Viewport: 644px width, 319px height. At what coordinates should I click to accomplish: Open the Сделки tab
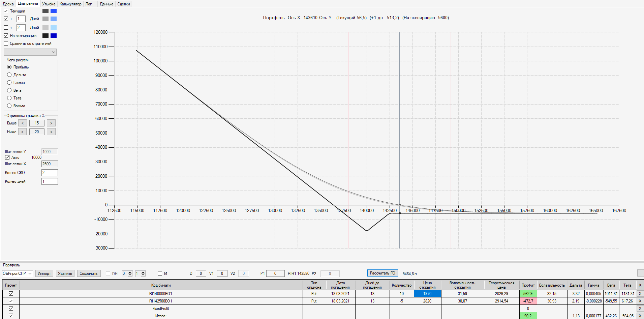pyautogui.click(x=124, y=4)
